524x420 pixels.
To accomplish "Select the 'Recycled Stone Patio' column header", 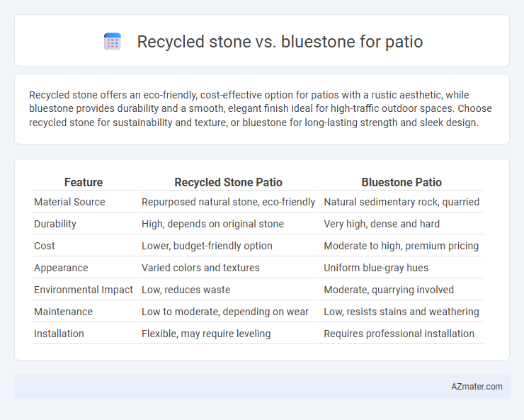I will tap(228, 182).
